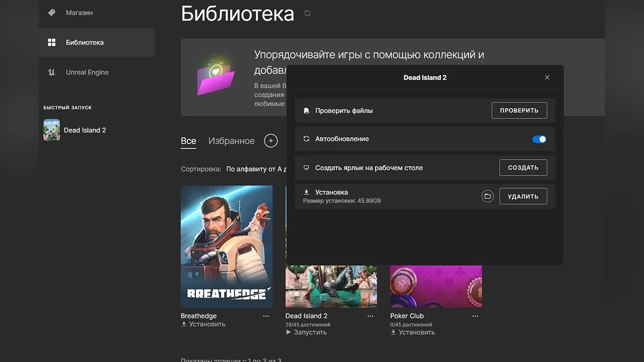Click the СОЗДАТЬ shortcut button
The width and height of the screenshot is (644, 362).
(523, 167)
